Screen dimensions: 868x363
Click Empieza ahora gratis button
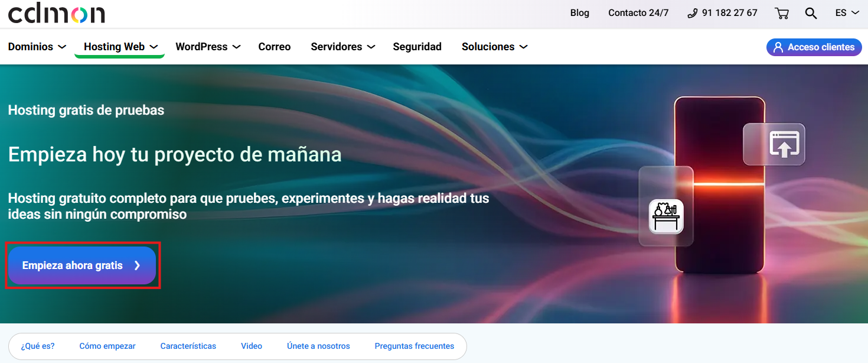pyautogui.click(x=82, y=265)
